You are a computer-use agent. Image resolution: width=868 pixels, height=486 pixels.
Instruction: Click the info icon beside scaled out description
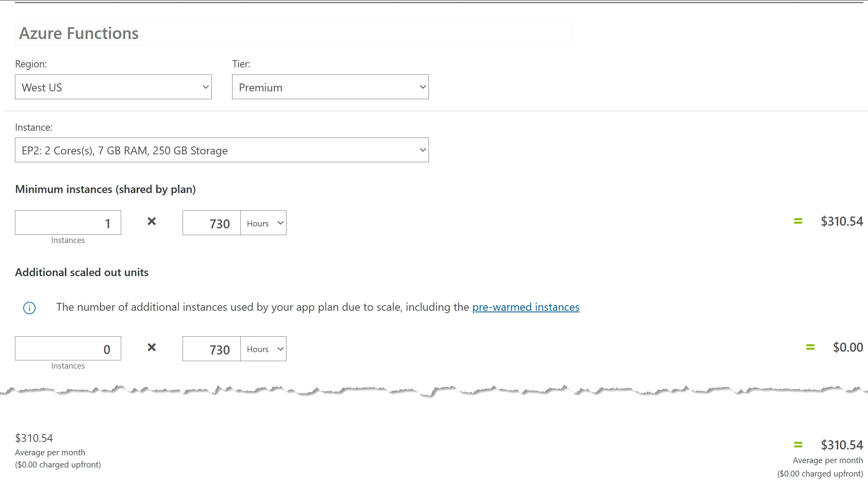coord(30,308)
